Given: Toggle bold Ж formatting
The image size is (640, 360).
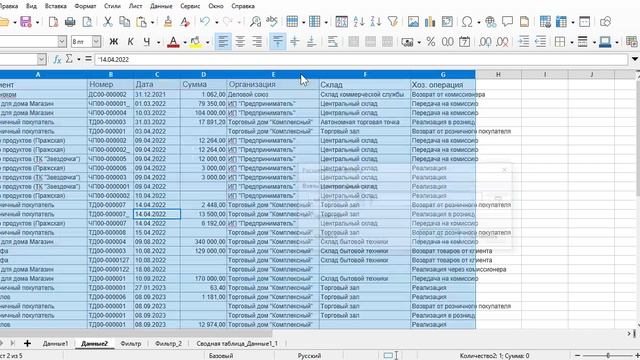Looking at the screenshot, I should [114, 42].
